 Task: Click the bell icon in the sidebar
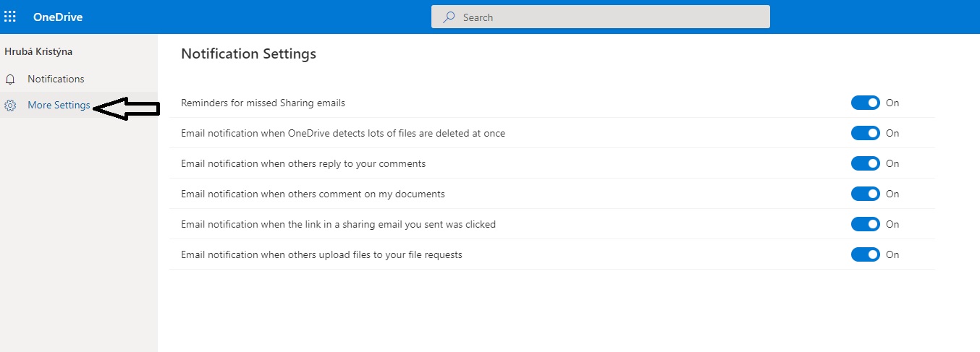pos(10,80)
